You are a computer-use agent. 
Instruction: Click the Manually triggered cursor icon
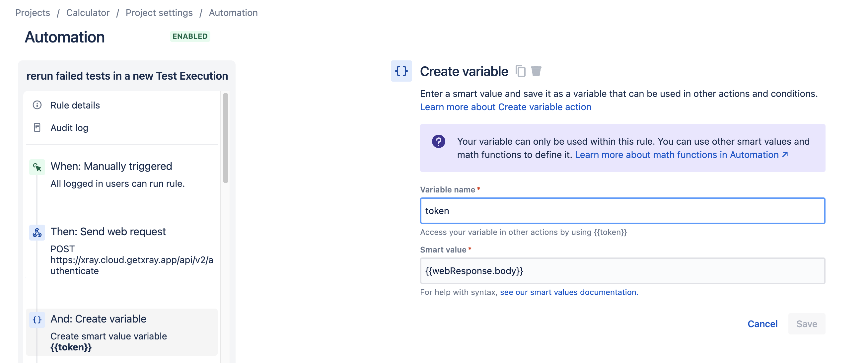[x=37, y=167]
